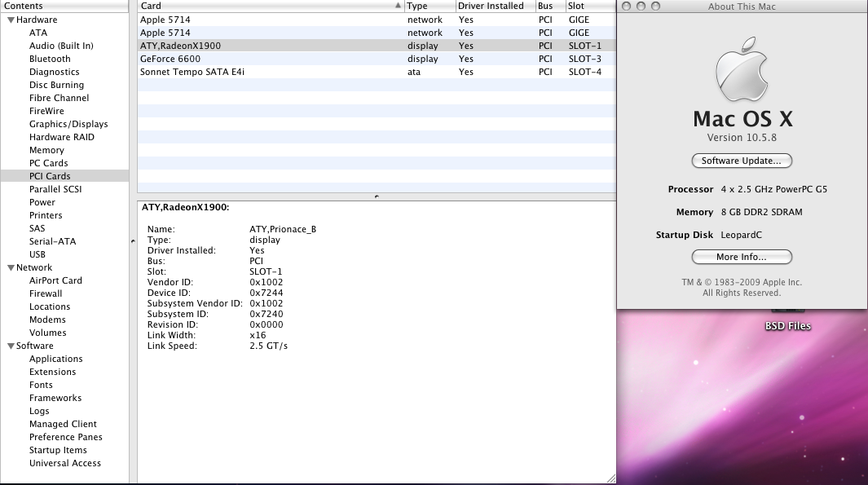
Task: Click the BSD Files desktop item
Action: point(788,325)
